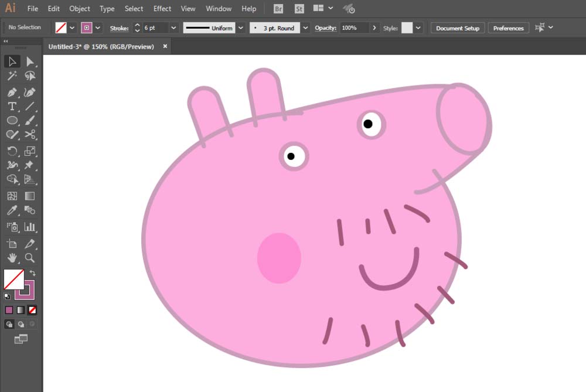The width and height of the screenshot is (586, 392).
Task: Close the Untitled-3 document tab
Action: tap(165, 46)
